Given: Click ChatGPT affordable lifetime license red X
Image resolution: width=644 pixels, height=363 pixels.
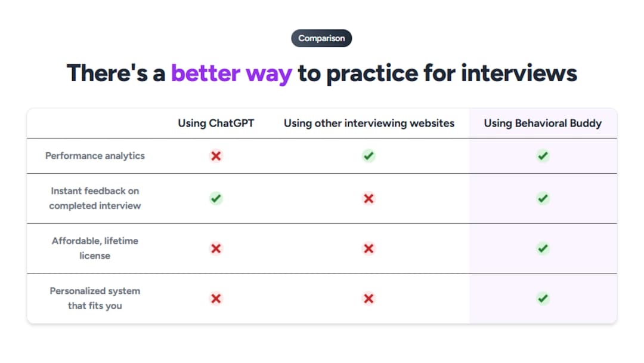Looking at the screenshot, I should click(x=216, y=248).
